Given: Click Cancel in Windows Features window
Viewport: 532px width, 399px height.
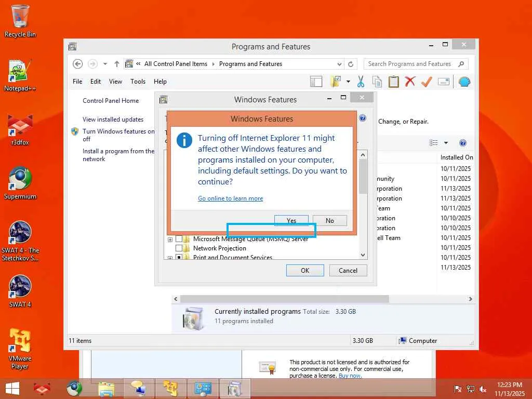Looking at the screenshot, I should [348, 270].
